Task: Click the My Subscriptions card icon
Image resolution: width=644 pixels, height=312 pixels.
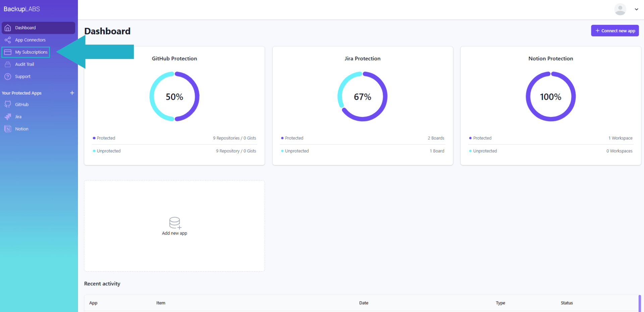Action: tap(8, 52)
